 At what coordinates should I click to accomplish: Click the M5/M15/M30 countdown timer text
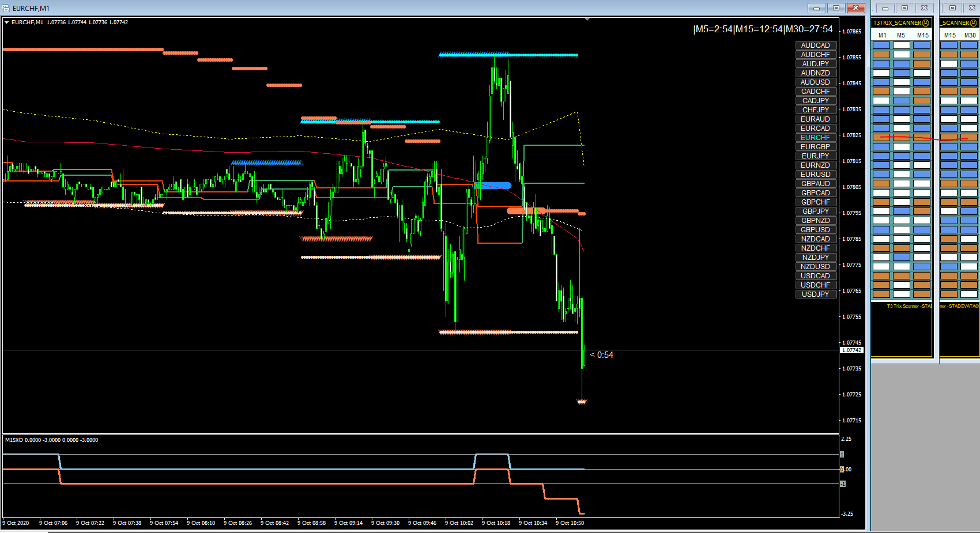click(763, 29)
